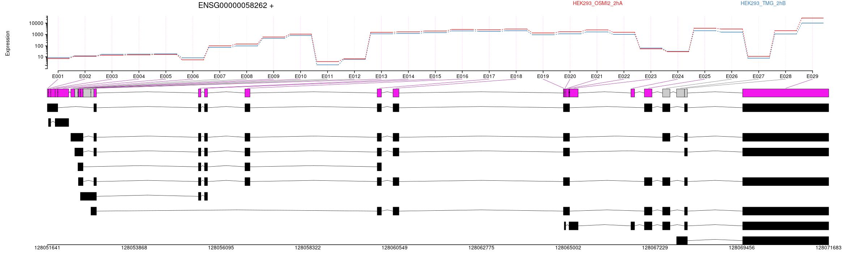Image resolution: width=868 pixels, height=253 pixels.
Task: Click genomic coordinate 128053868
Action: [x=134, y=248]
